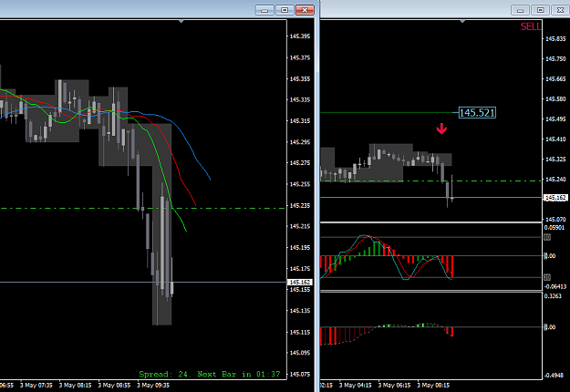Minimize the left chart window
The height and width of the screenshot is (392, 570).
(264, 10)
